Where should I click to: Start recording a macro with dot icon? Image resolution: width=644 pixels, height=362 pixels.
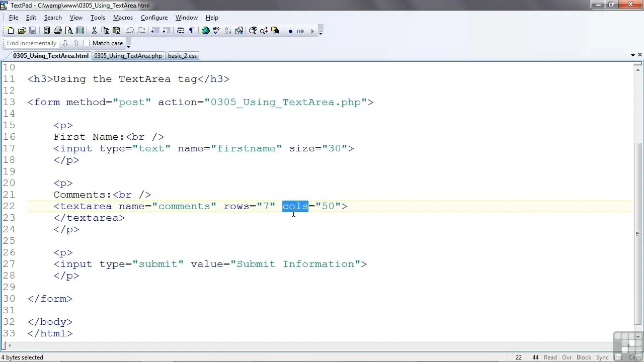(290, 31)
